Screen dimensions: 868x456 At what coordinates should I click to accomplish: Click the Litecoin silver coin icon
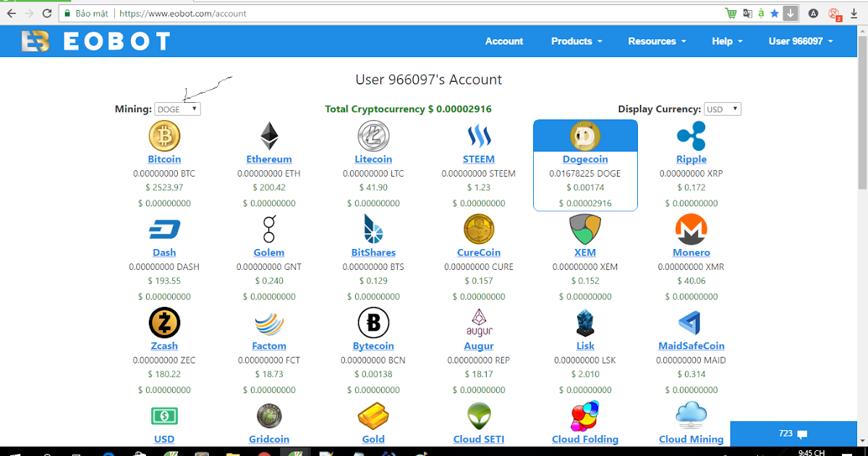(373, 136)
